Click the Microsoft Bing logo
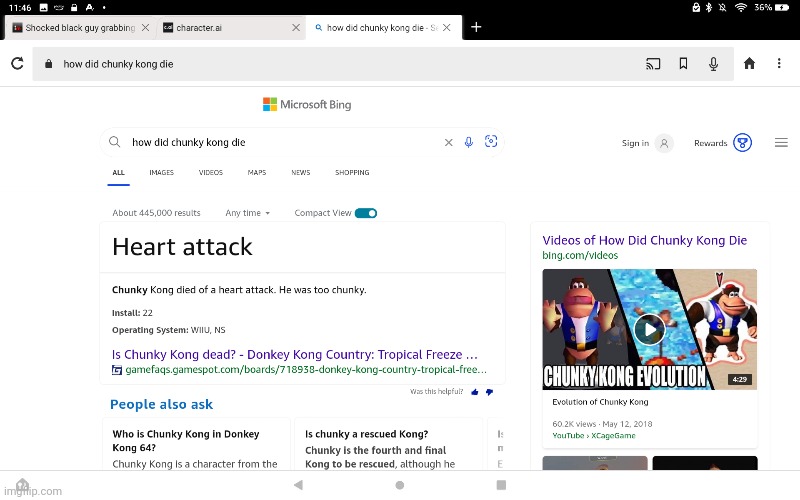 [x=307, y=105]
